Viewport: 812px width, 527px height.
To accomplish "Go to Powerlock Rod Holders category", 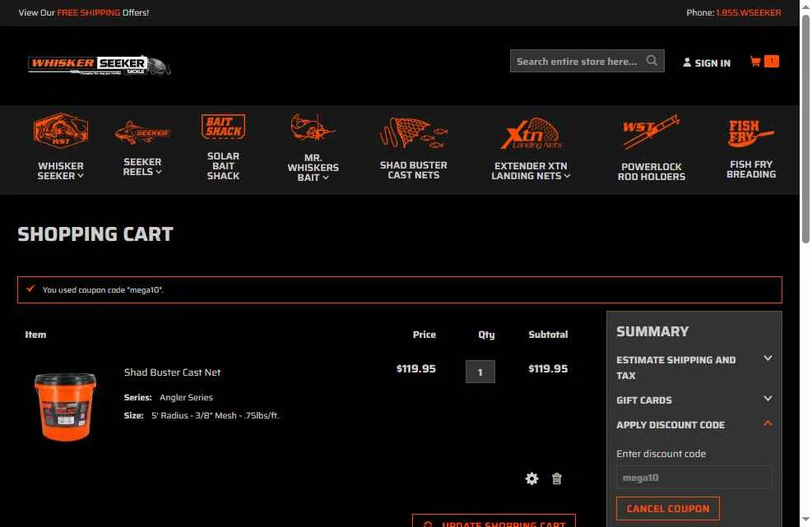I will click(x=652, y=172).
